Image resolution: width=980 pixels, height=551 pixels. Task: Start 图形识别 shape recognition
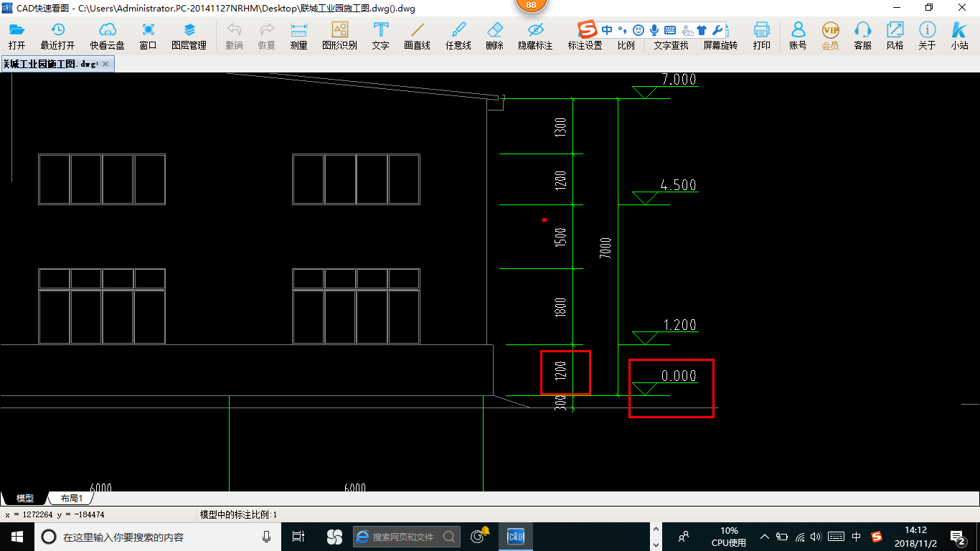coord(339,36)
